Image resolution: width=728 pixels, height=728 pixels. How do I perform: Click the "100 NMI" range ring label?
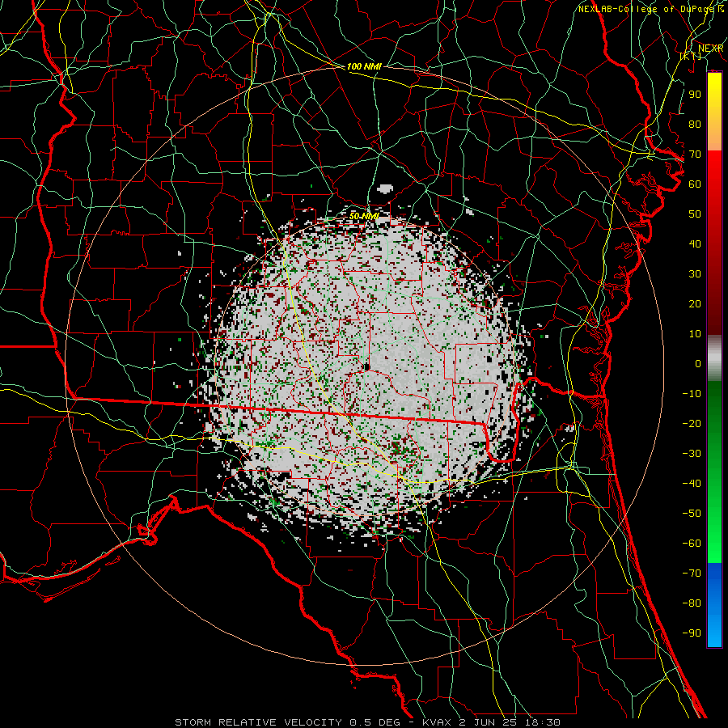pyautogui.click(x=364, y=66)
